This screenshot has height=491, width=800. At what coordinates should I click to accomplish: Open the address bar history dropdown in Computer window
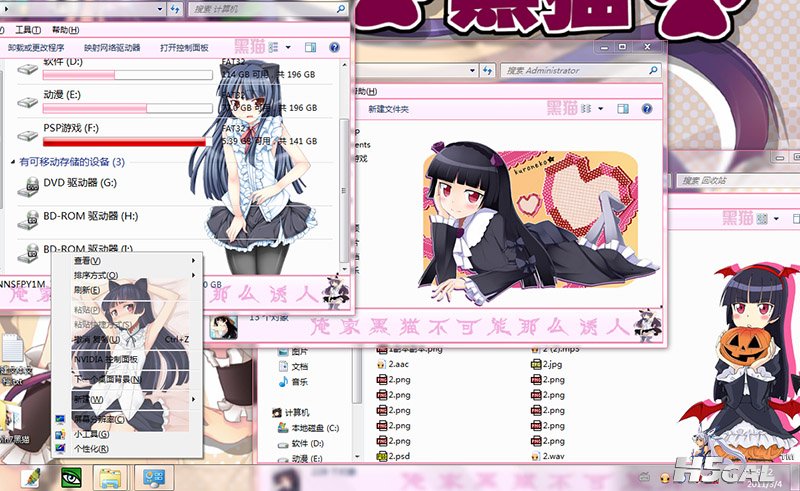tap(160, 9)
